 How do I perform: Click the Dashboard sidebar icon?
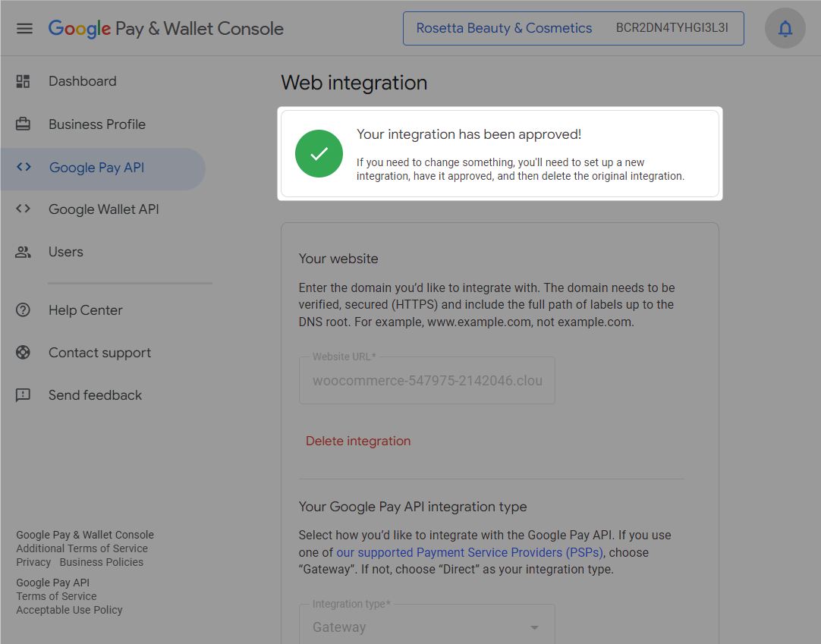(x=22, y=81)
